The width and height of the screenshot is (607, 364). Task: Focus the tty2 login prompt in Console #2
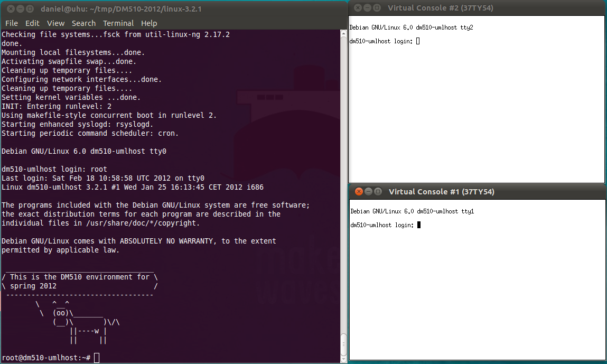coord(418,41)
